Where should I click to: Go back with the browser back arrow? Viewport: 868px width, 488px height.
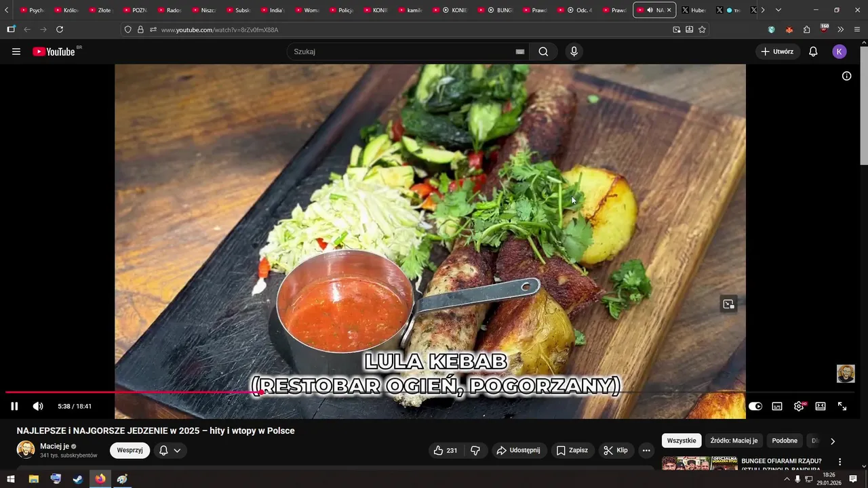coord(27,30)
